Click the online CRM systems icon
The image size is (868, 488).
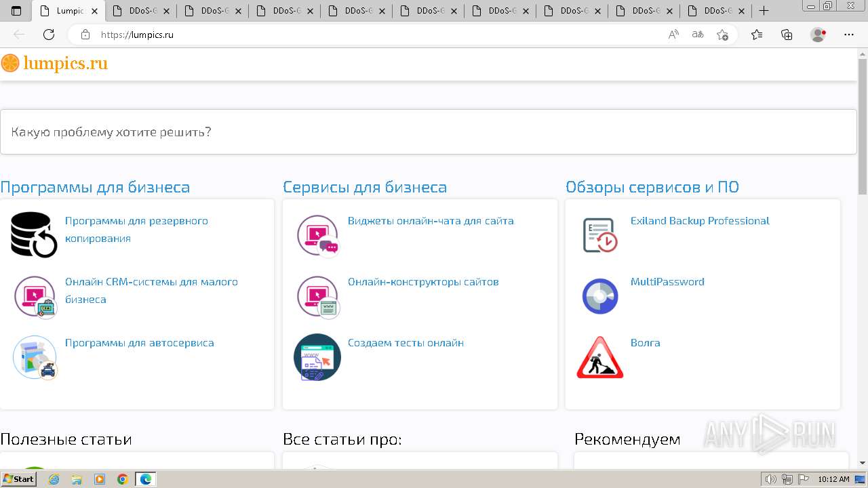click(35, 297)
